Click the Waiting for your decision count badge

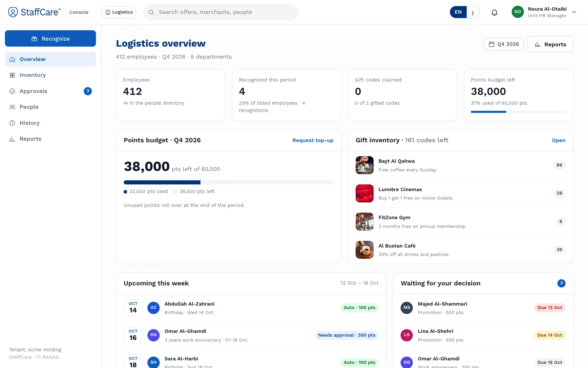[x=561, y=283]
